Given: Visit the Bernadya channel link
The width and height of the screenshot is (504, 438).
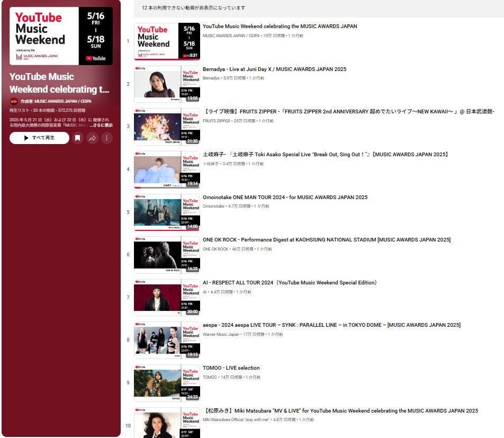Looking at the screenshot, I should click(x=211, y=78).
